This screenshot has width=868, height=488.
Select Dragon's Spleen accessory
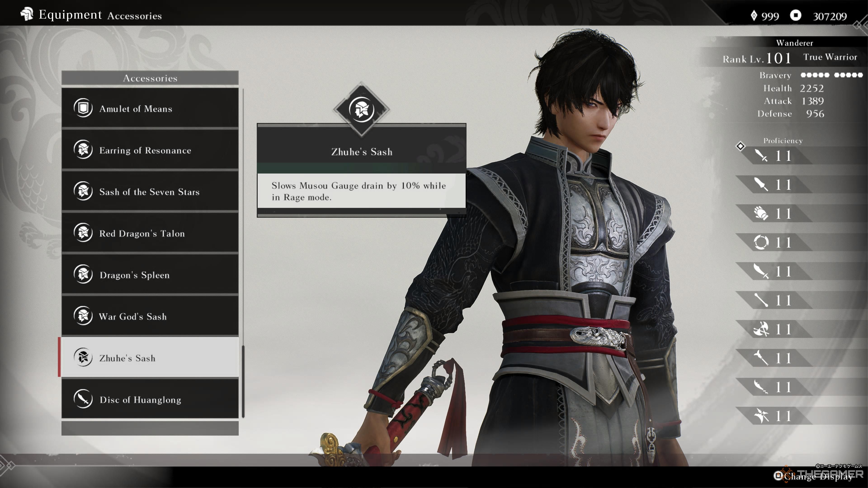coord(151,275)
